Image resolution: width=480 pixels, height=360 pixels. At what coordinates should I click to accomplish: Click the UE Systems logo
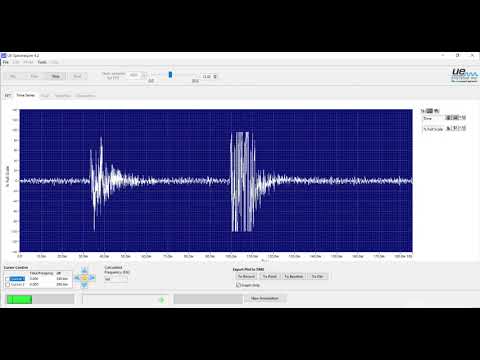point(464,75)
